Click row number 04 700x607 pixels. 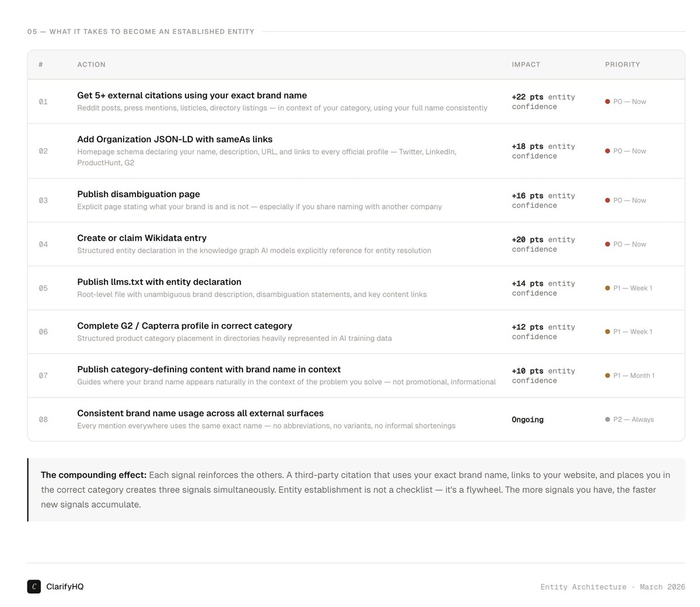coord(43,244)
